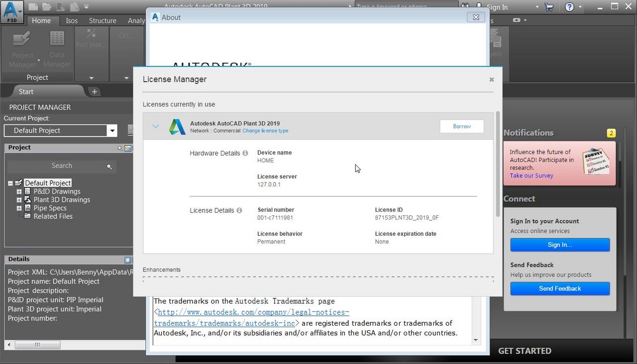Click the Details scrollbar left arrow
Viewport: 637px width, 364px height.
[x=9, y=344]
